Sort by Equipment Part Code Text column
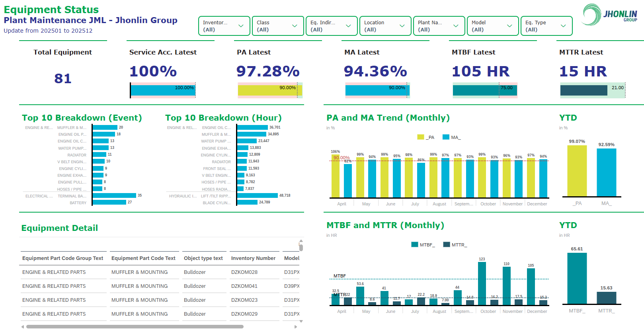 143,258
